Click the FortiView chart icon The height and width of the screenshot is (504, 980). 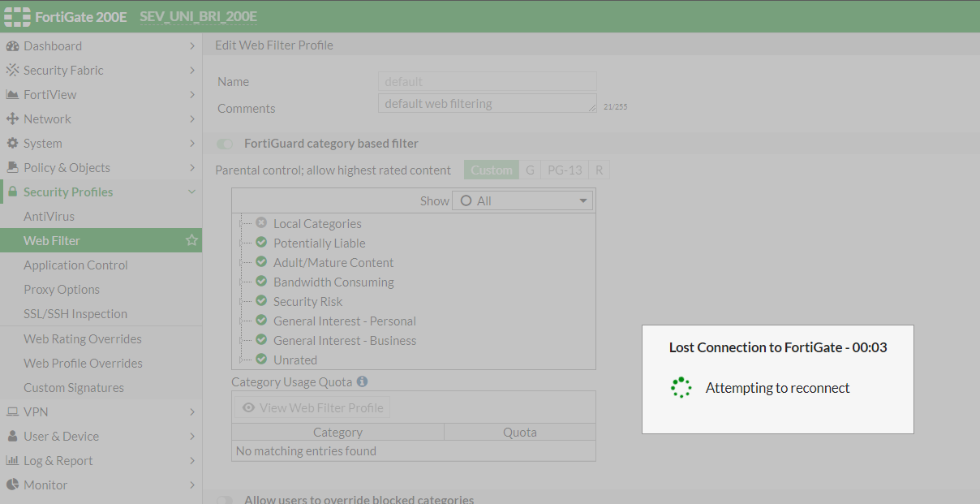tap(12, 95)
